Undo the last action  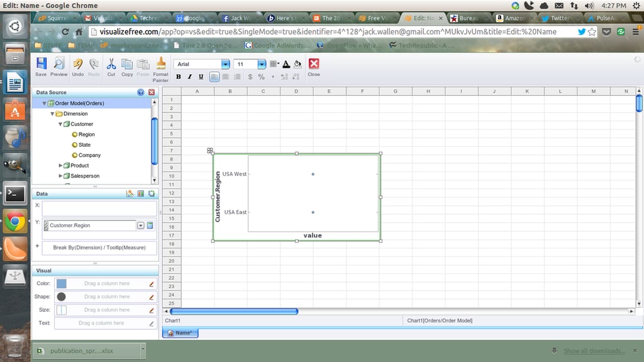coord(77,67)
